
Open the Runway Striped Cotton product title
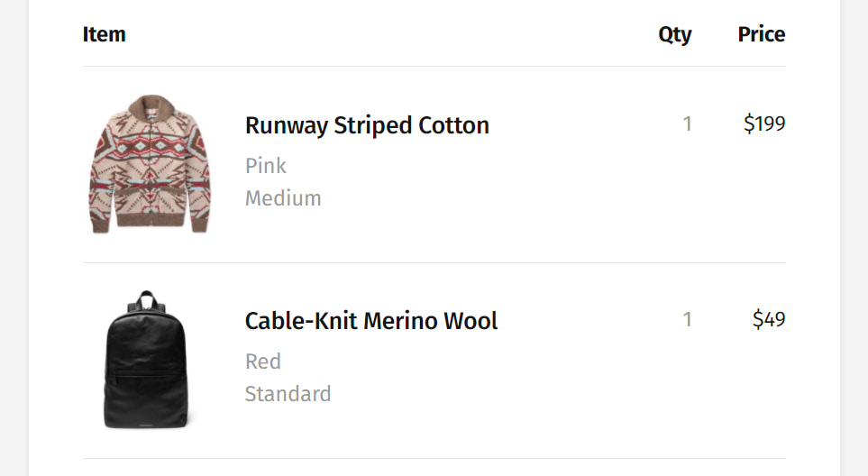[x=367, y=125]
